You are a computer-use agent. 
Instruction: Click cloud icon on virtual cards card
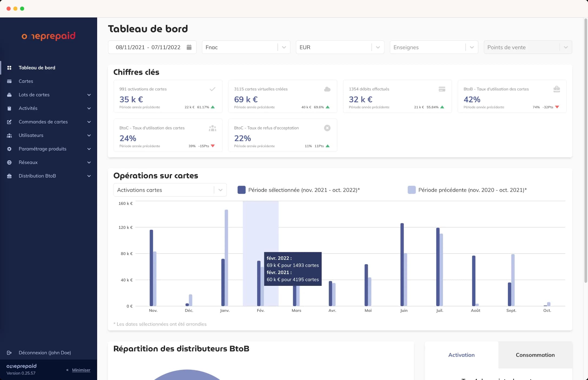[x=327, y=89]
